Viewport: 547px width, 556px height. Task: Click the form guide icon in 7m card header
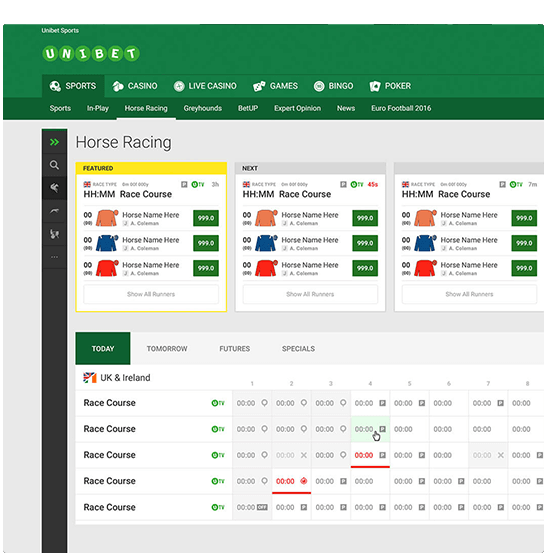coord(502,184)
